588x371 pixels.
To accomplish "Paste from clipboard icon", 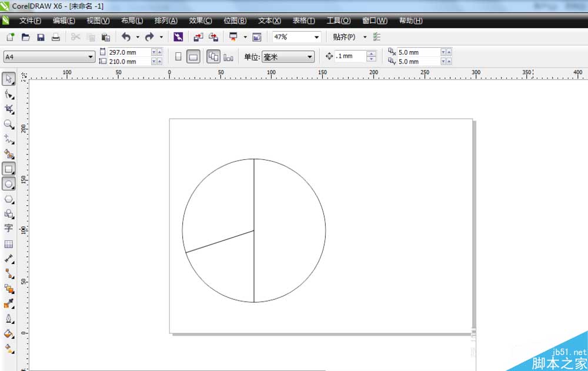I will [106, 37].
